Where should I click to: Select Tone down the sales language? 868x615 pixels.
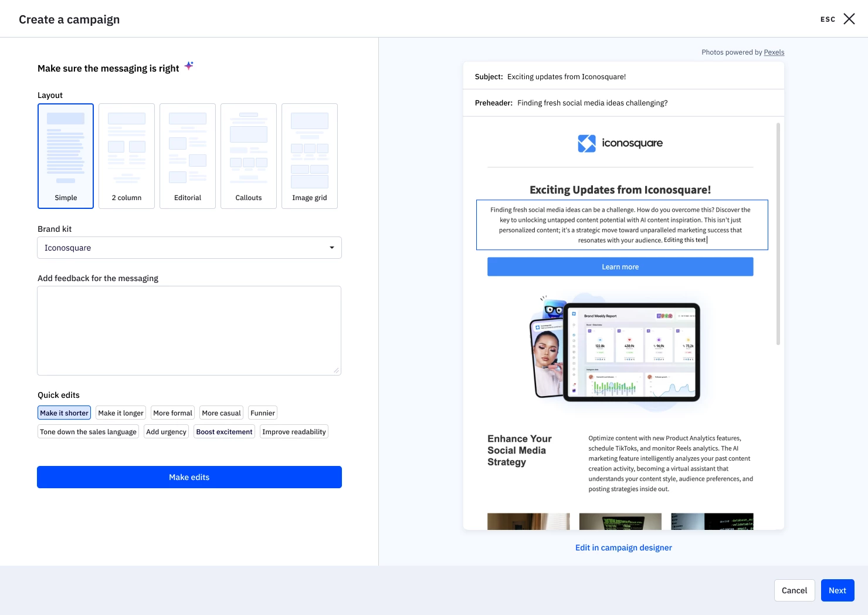(x=88, y=432)
